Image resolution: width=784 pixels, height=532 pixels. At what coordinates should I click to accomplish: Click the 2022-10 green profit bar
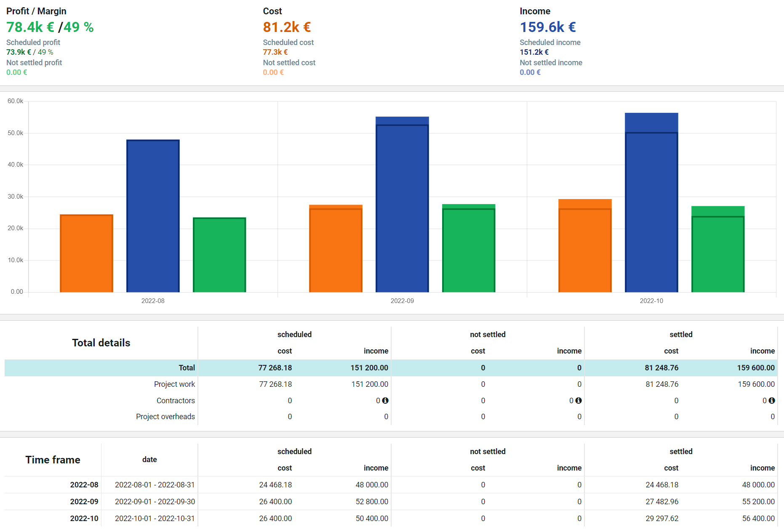(x=718, y=249)
